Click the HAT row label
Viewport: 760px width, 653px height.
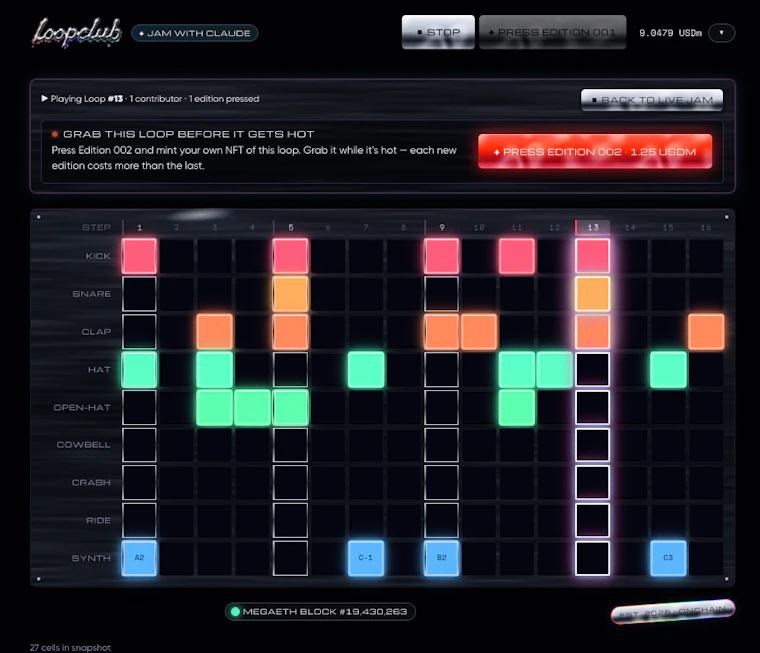pos(99,369)
